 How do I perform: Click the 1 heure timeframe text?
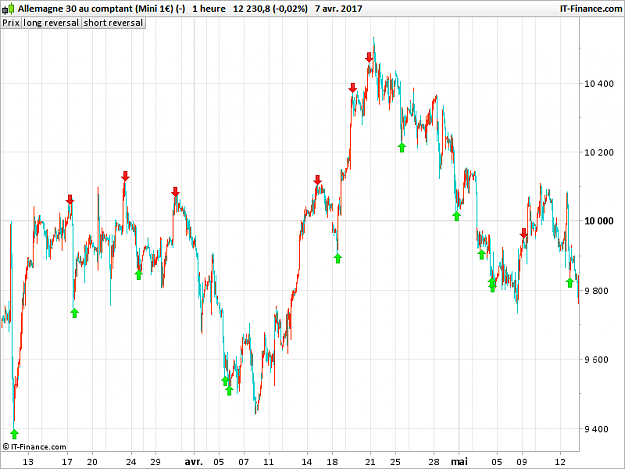pyautogui.click(x=209, y=8)
